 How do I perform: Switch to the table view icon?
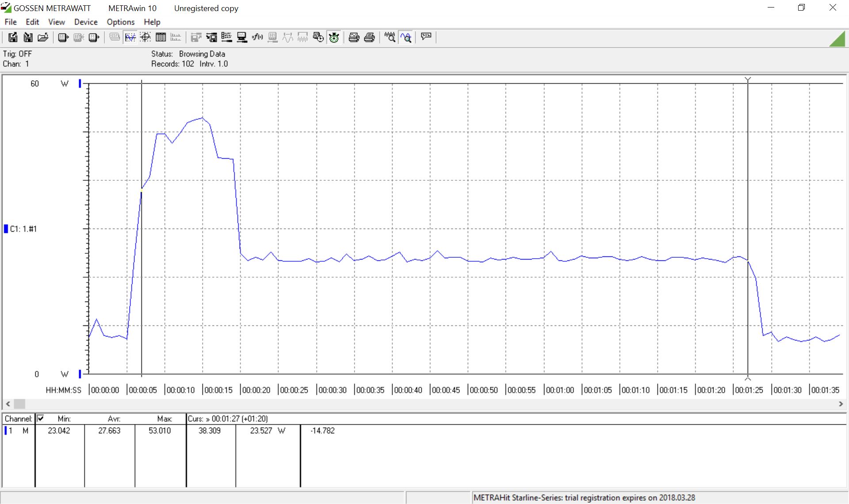(161, 38)
